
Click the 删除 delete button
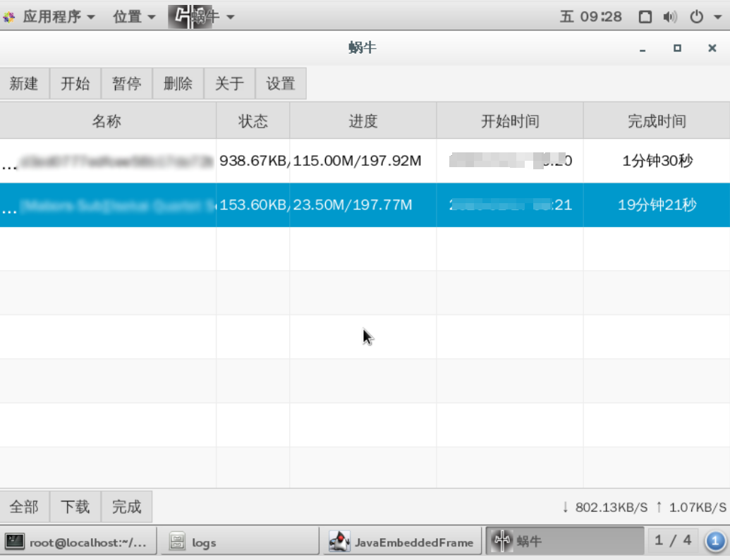pyautogui.click(x=178, y=83)
